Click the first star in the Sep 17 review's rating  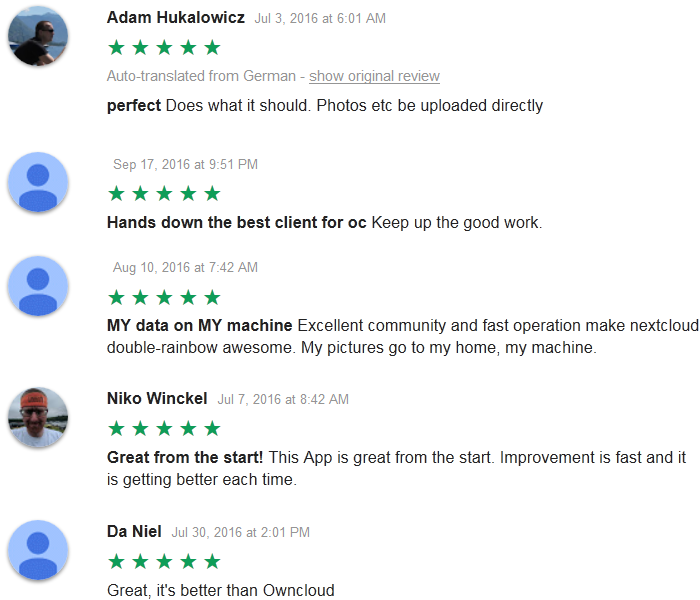pyautogui.click(x=117, y=193)
